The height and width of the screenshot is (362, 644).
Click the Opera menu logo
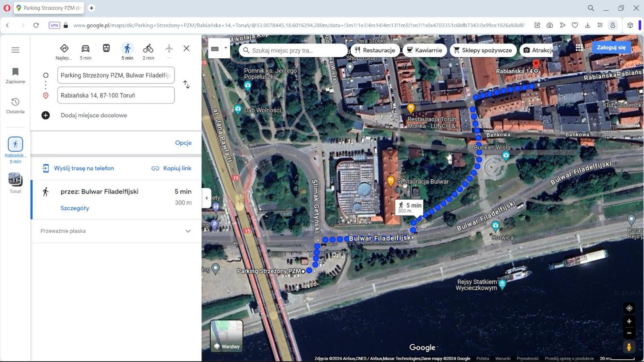(x=7, y=8)
